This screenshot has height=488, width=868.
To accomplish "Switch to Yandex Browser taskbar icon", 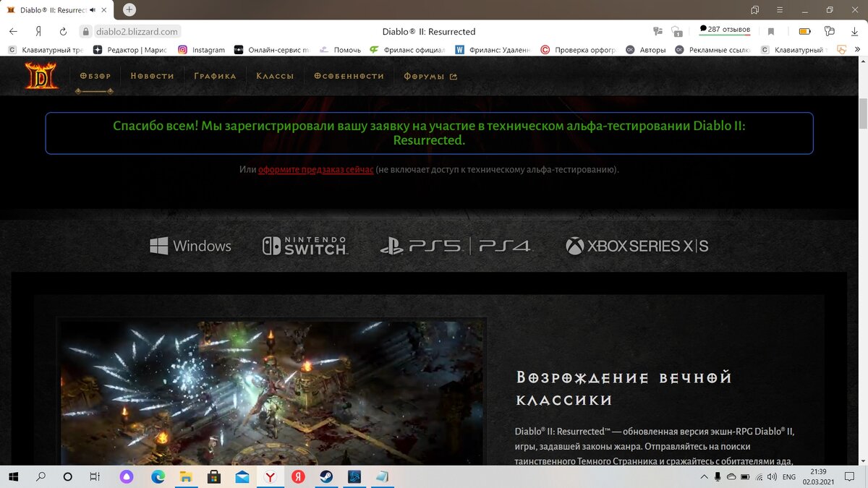I will [x=270, y=477].
